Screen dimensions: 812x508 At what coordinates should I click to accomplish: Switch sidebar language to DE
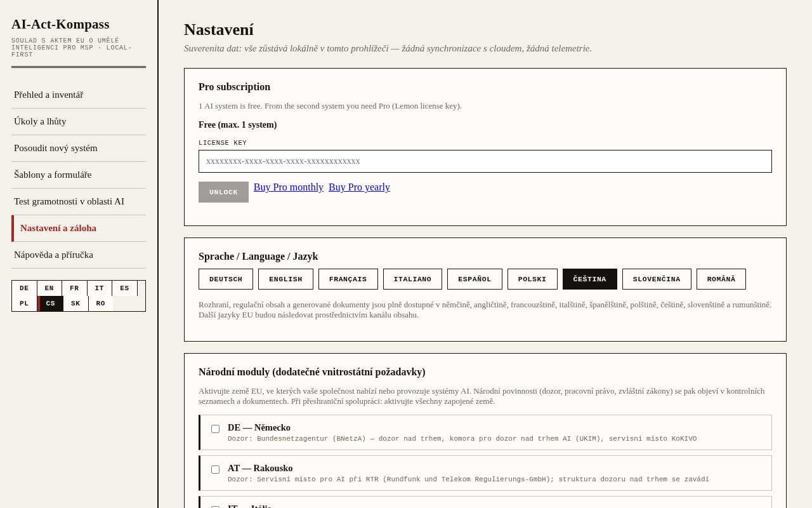pos(24,288)
